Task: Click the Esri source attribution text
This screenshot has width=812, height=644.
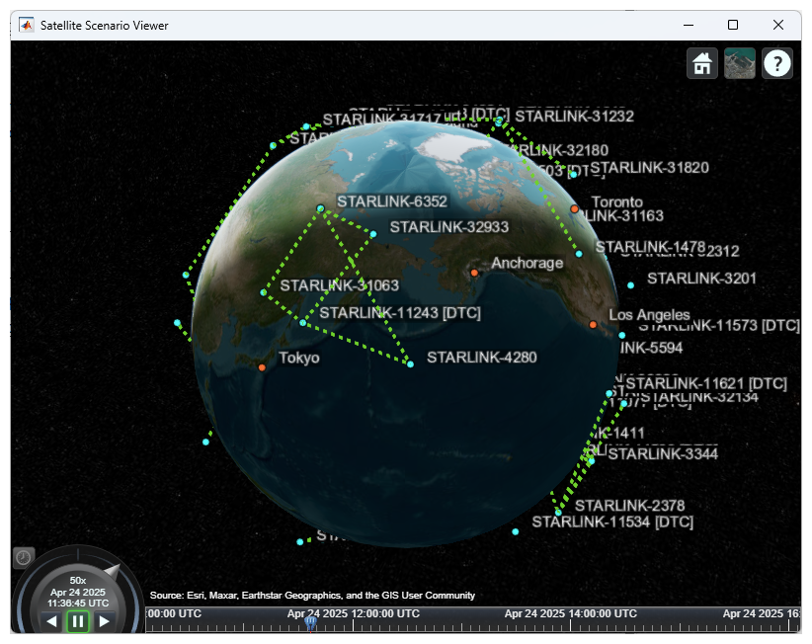Action: [x=312, y=596]
